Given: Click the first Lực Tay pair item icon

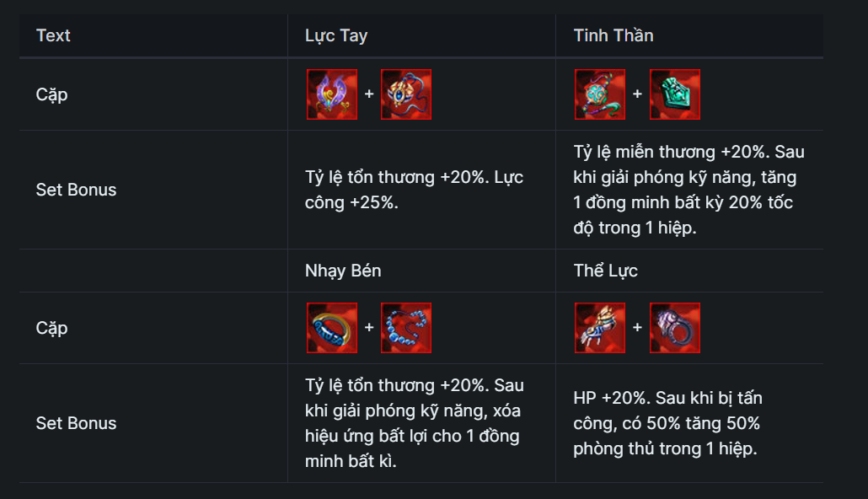Looking at the screenshot, I should pos(331,94).
